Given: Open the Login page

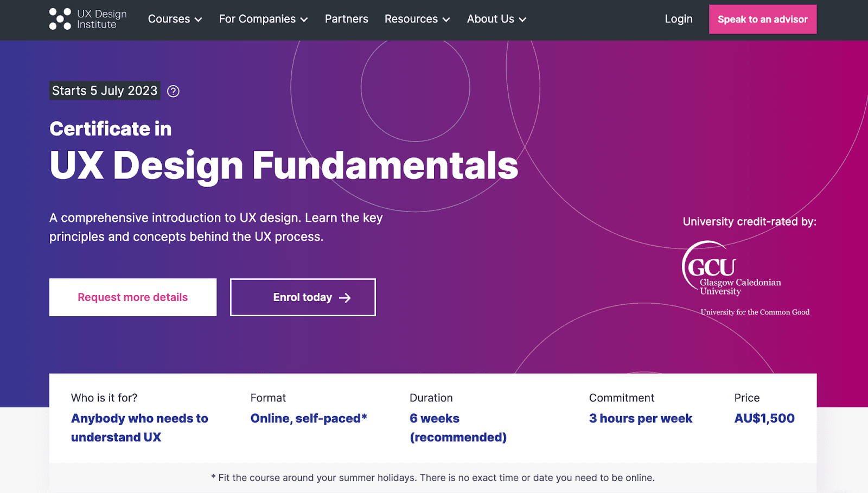Looking at the screenshot, I should click(x=678, y=19).
